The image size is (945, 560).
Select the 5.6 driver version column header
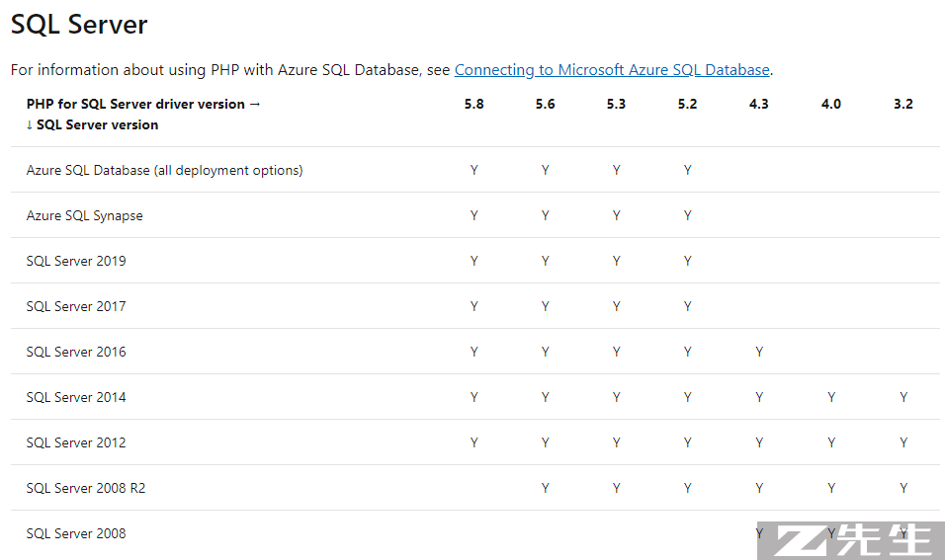(545, 104)
